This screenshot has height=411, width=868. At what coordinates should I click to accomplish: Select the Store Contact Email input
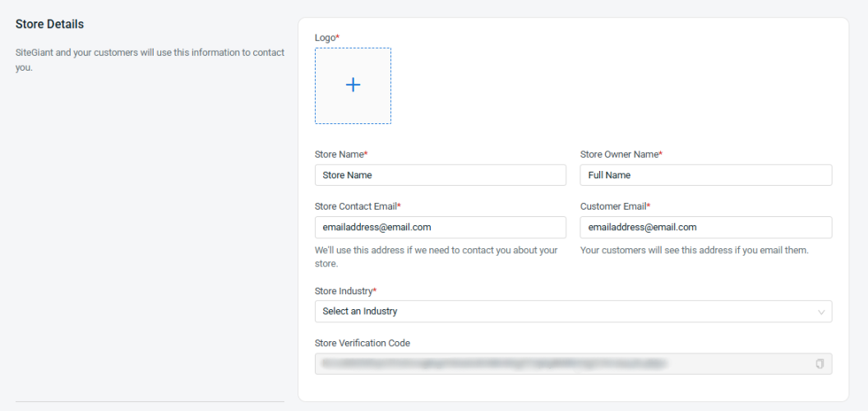[440, 227]
